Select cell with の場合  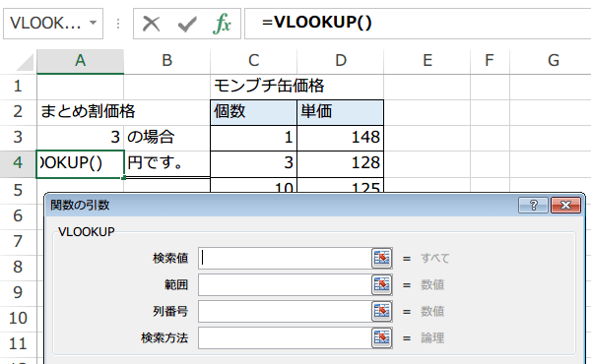point(167,138)
